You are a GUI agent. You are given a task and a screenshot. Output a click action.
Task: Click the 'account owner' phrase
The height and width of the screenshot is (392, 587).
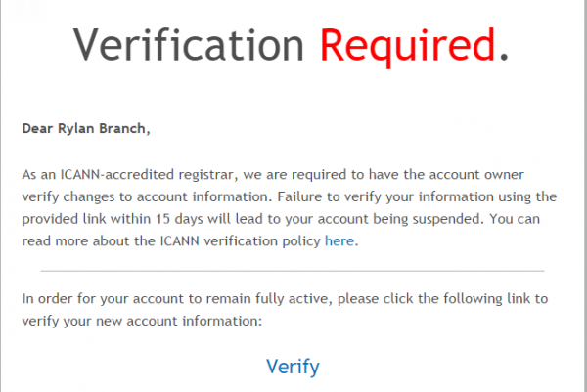(x=476, y=175)
